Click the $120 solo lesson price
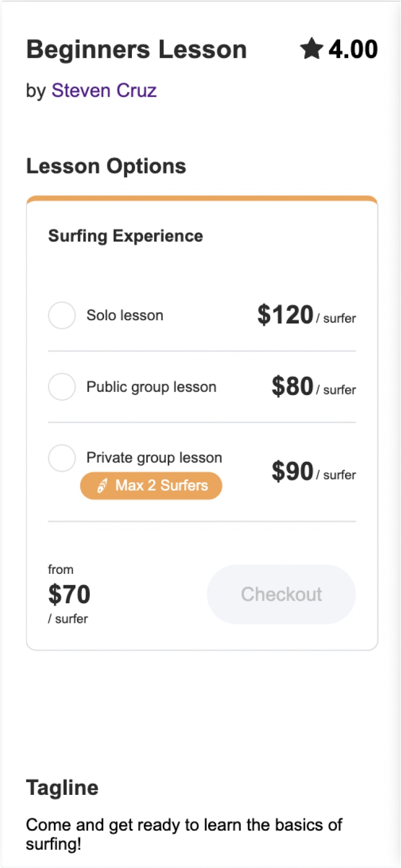Screen dimensions: 401x868 point(285,315)
